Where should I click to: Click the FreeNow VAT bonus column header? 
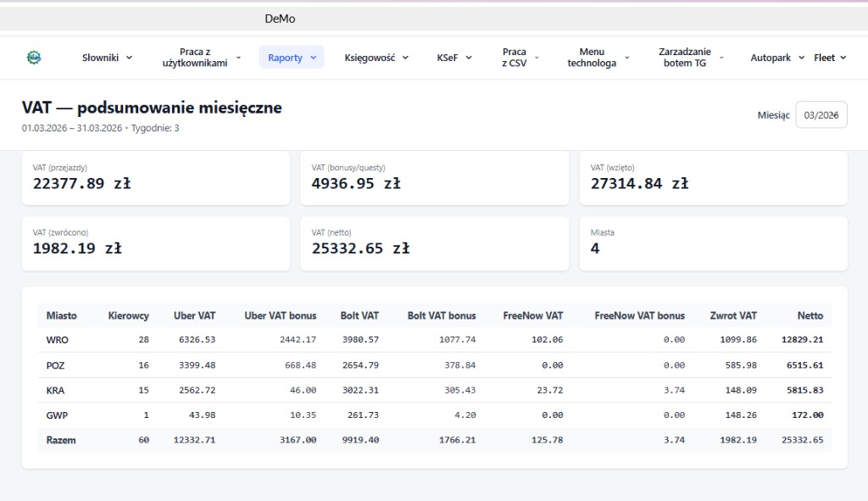tap(639, 315)
